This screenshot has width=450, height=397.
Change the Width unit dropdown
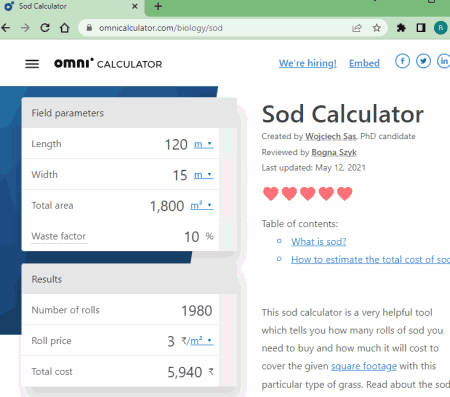pyautogui.click(x=204, y=175)
